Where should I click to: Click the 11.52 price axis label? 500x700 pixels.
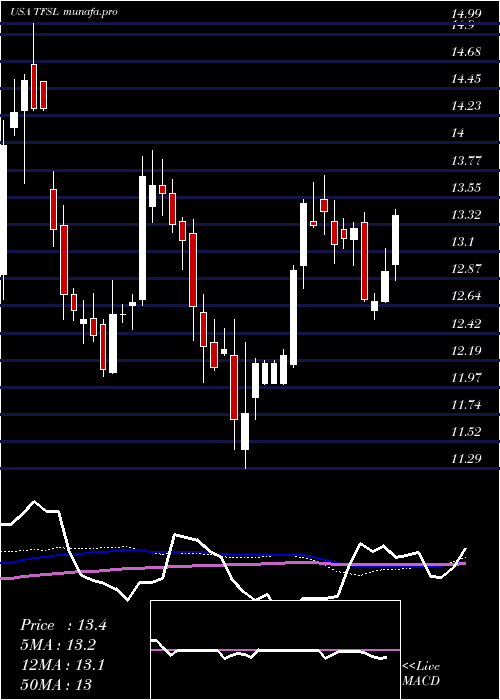click(466, 432)
